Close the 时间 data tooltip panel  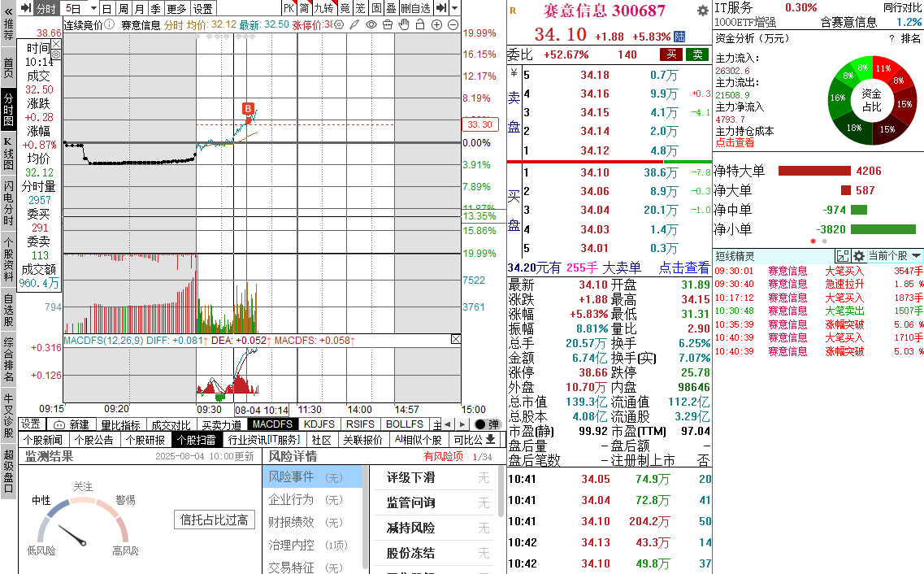click(55, 44)
